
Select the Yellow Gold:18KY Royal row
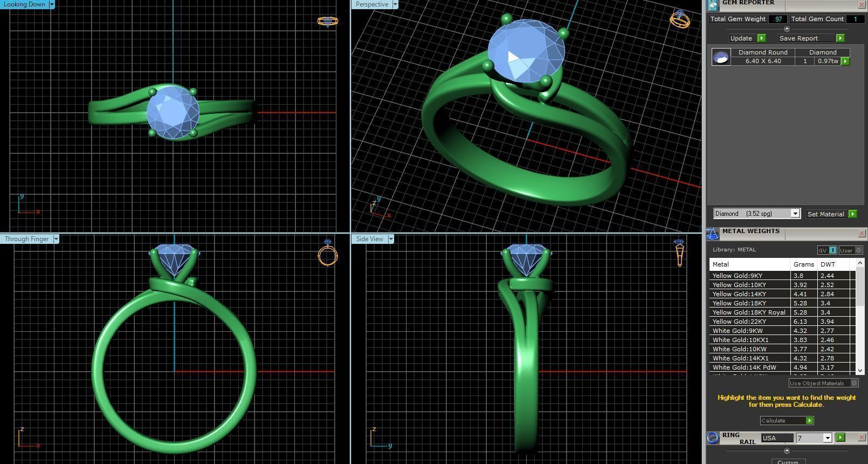(x=782, y=312)
